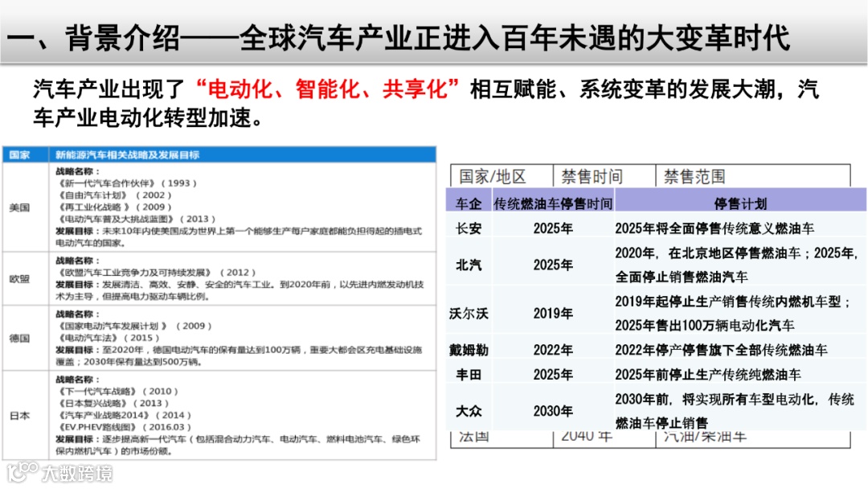Click '《再工业化战略》(2009)' line
868x489 pixels.
[x=114, y=208]
